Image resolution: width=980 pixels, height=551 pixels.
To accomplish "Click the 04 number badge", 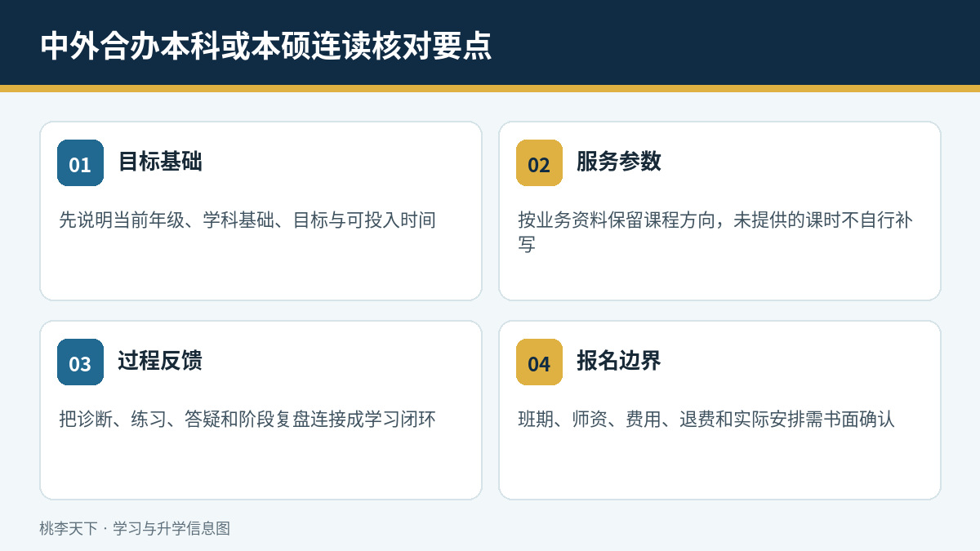I will (539, 362).
